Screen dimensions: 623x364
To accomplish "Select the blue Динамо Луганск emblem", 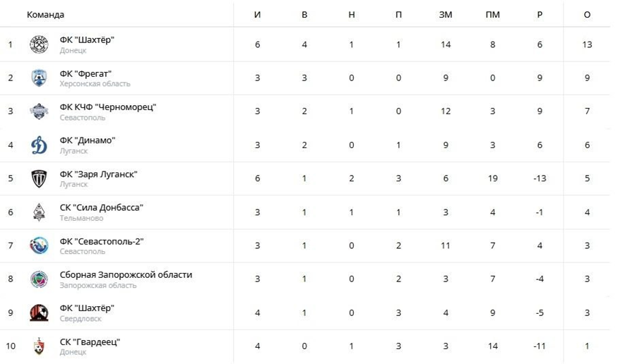I will click(x=39, y=145).
